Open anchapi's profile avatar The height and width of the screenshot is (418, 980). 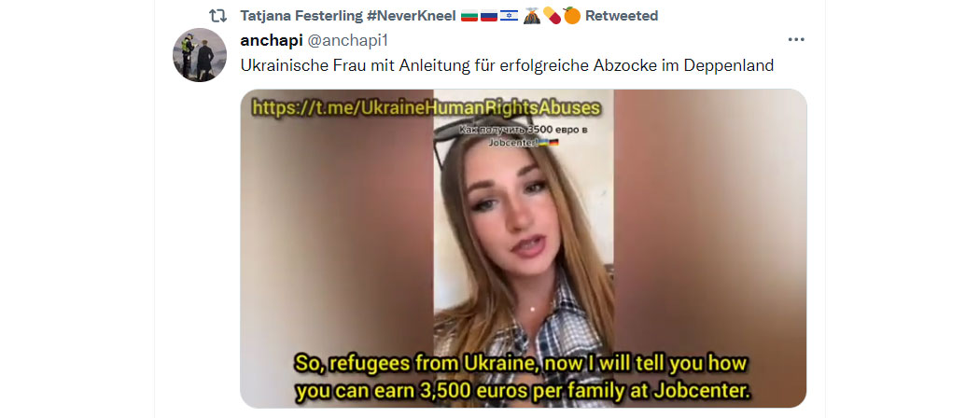200,55
